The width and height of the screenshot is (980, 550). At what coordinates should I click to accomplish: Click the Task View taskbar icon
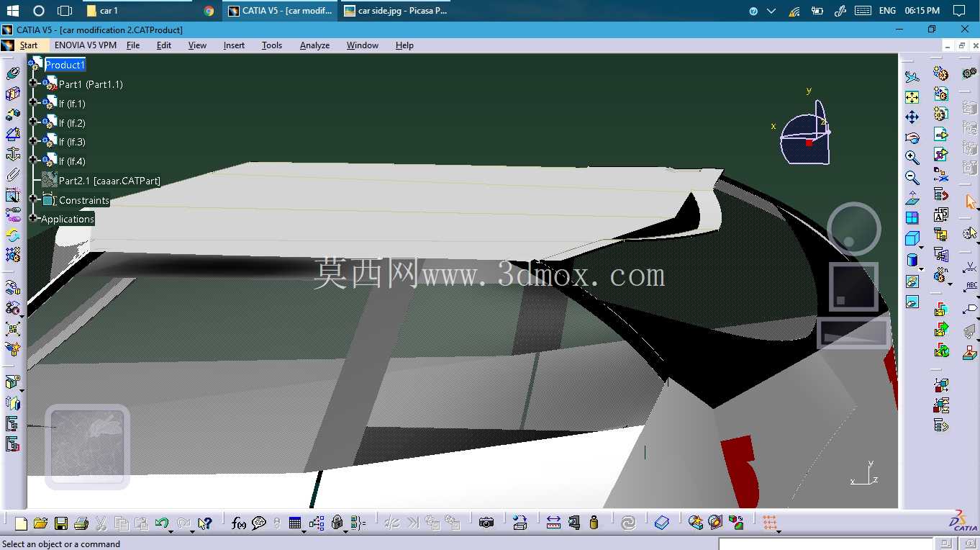pos(65,11)
